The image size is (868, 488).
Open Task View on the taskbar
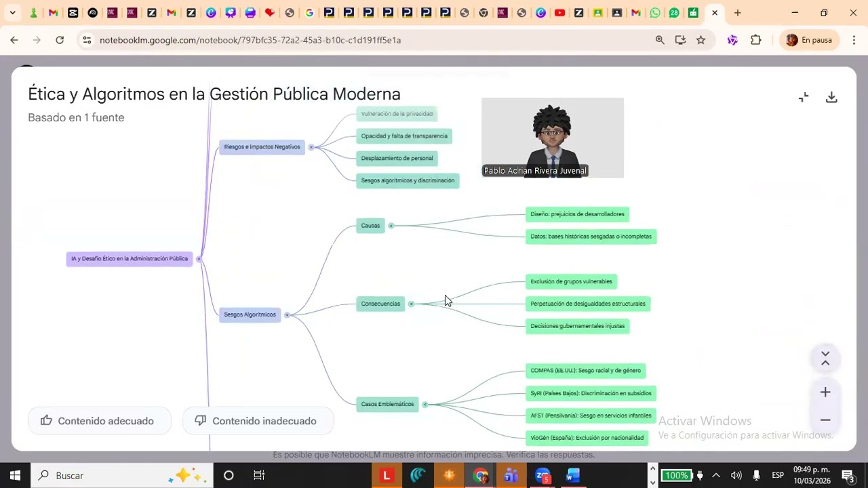pos(259,476)
